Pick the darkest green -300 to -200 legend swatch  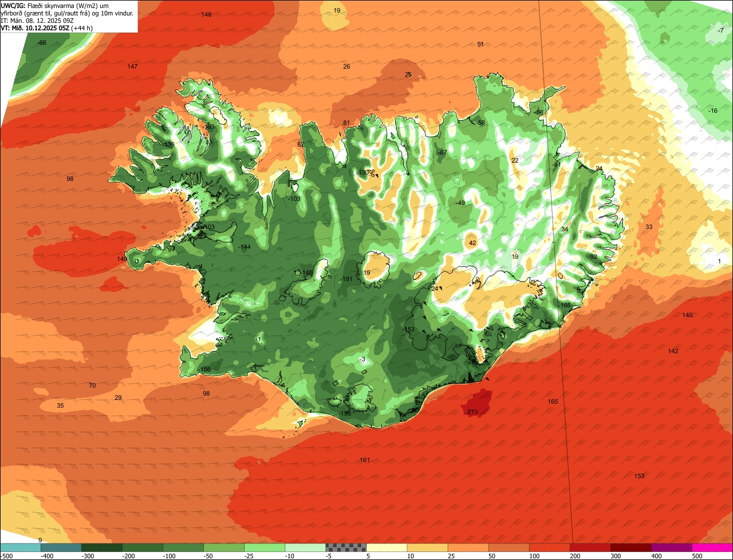pos(102,548)
